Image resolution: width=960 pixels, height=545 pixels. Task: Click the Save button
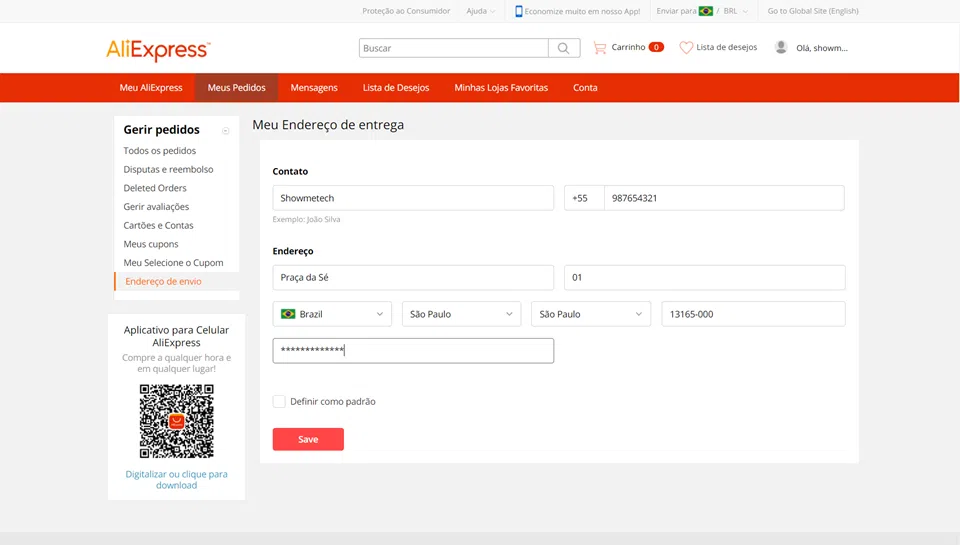(308, 439)
